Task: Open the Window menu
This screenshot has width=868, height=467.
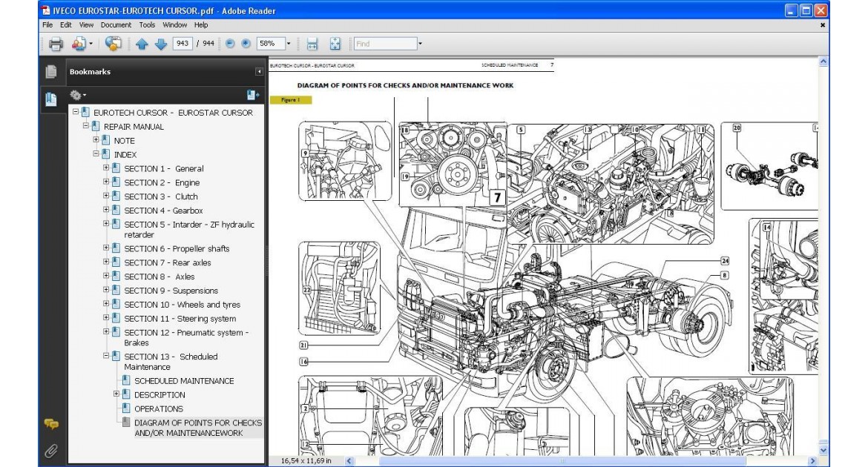Action: tap(174, 25)
